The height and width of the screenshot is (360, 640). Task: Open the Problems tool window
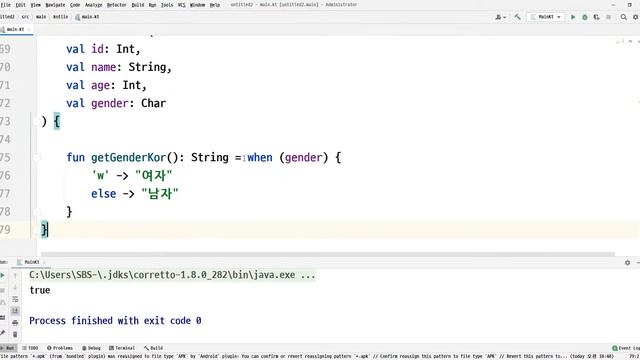point(60,348)
